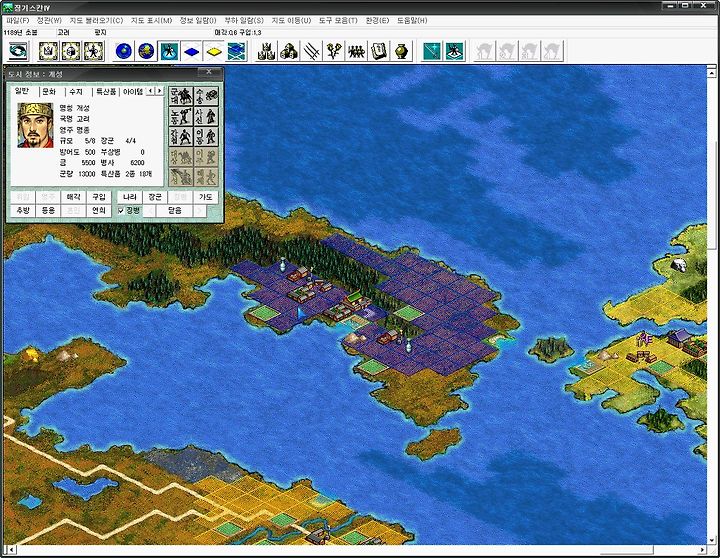Open the 환경(E) menu
Viewport: 720px width, 558px height.
click(x=377, y=21)
